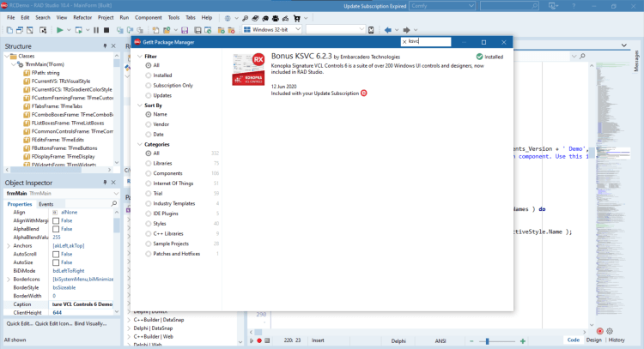Click the minus zoom-out button

471,340
